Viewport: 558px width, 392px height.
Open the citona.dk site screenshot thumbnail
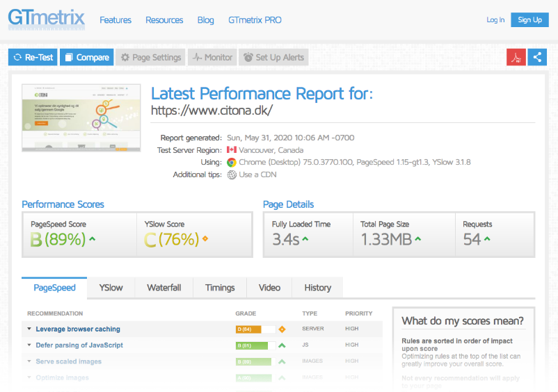(x=81, y=117)
